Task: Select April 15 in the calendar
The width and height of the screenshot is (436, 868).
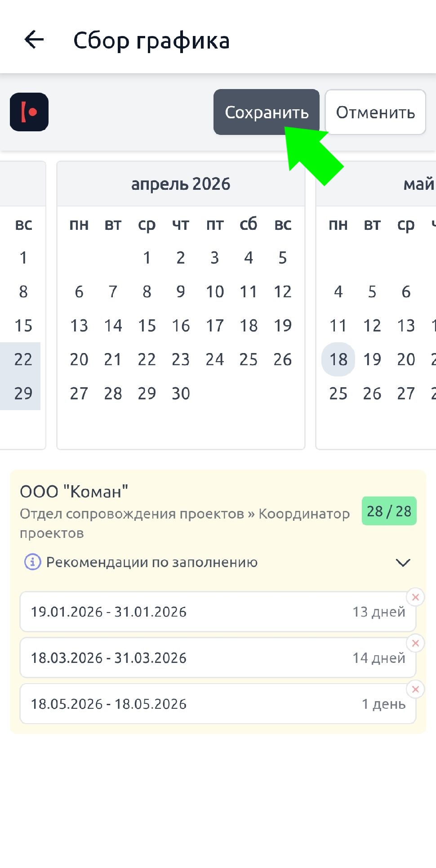Action: click(147, 326)
